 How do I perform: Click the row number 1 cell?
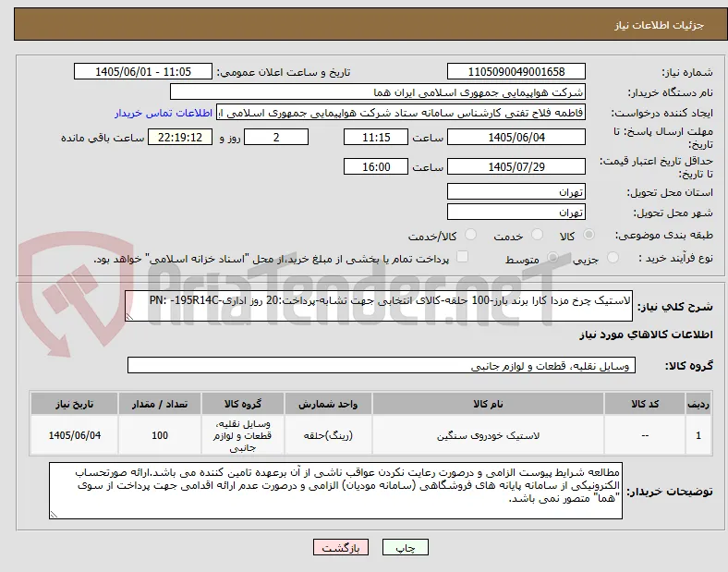click(698, 435)
